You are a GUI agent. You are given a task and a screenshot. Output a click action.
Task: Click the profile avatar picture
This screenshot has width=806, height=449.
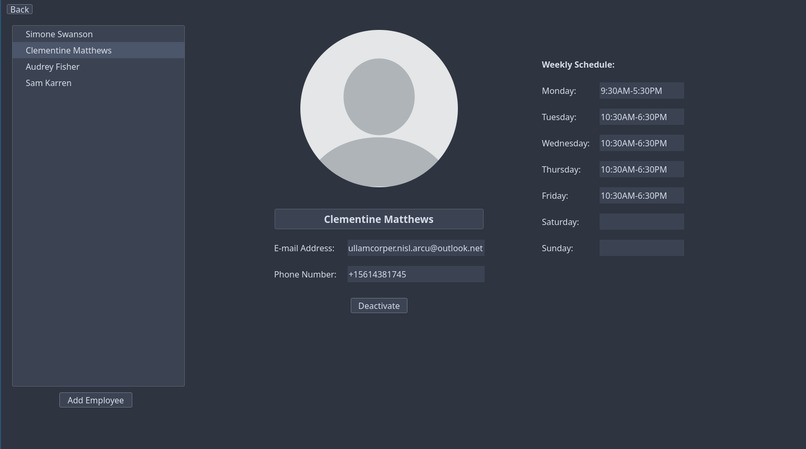379,109
